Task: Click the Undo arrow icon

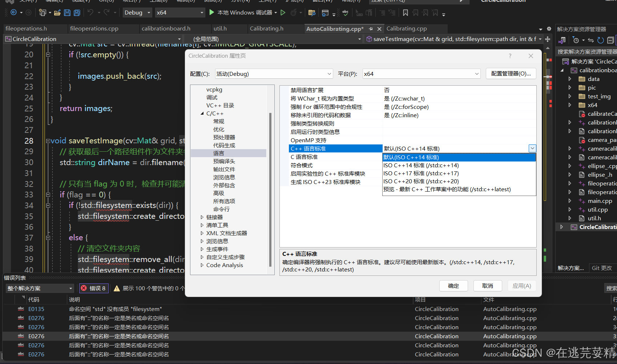Action: [91, 13]
